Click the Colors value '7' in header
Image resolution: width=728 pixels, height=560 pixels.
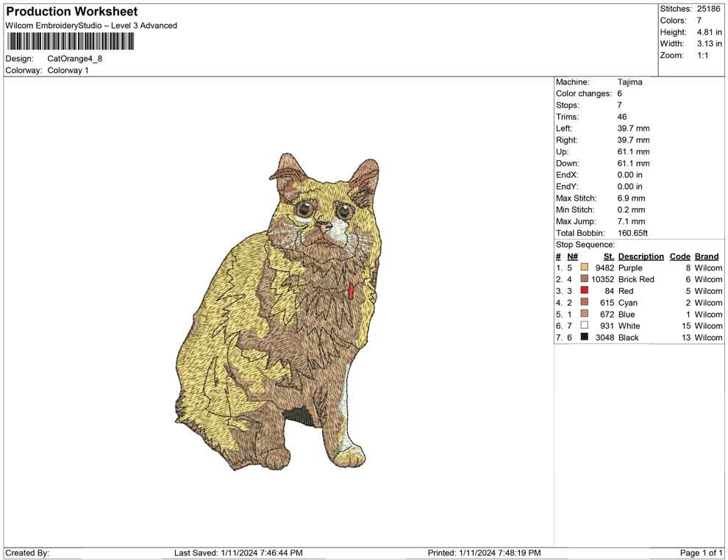click(699, 21)
